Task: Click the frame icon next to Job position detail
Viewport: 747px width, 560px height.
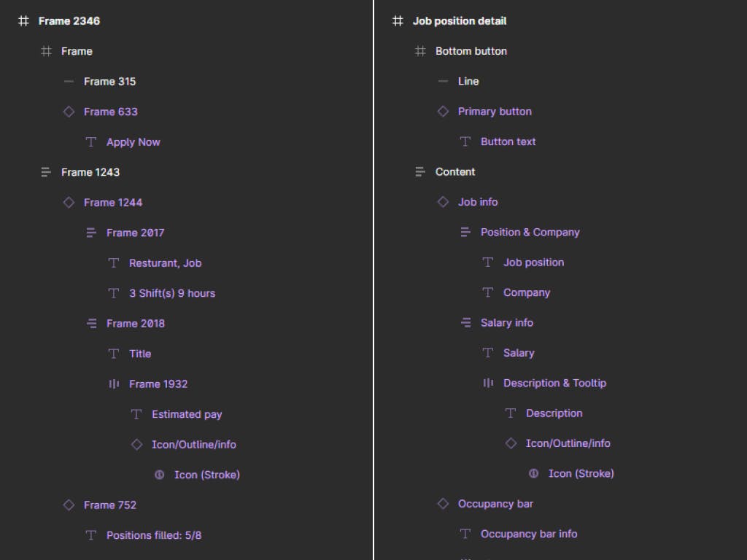Action: pos(398,21)
